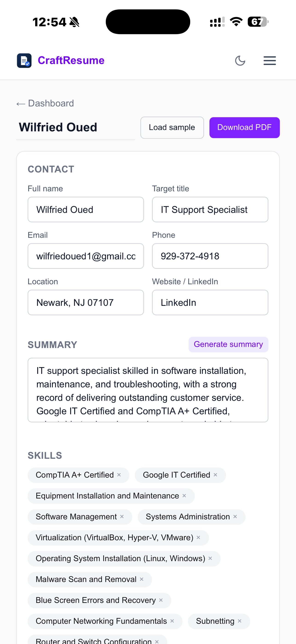Focus the Target title input
The width and height of the screenshot is (296, 644).
[210, 210]
